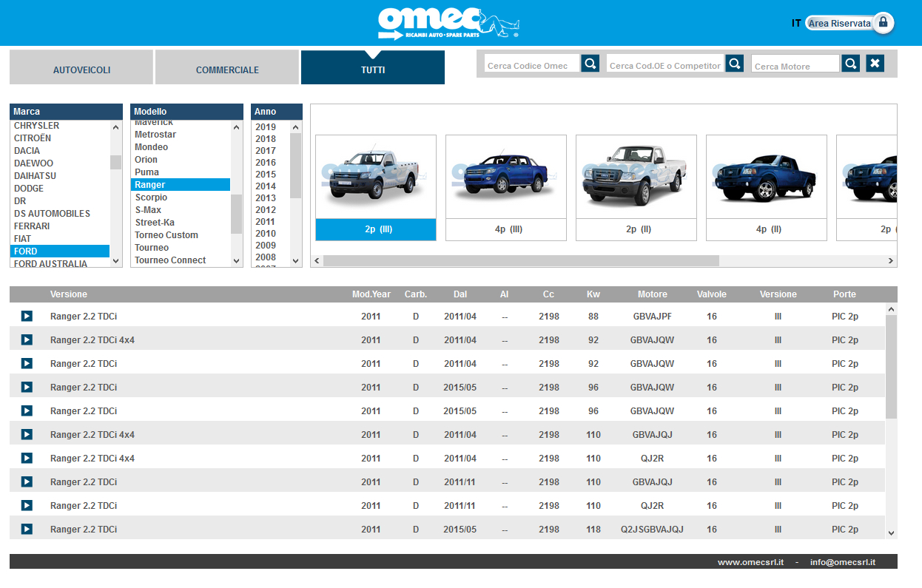Click the Area Riservata button
The width and height of the screenshot is (922, 588).
point(840,24)
